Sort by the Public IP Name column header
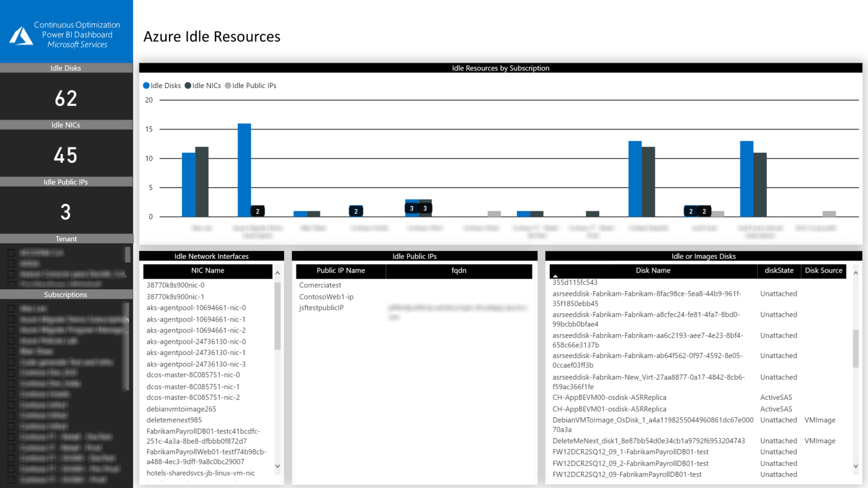The image size is (868, 488). coord(341,271)
